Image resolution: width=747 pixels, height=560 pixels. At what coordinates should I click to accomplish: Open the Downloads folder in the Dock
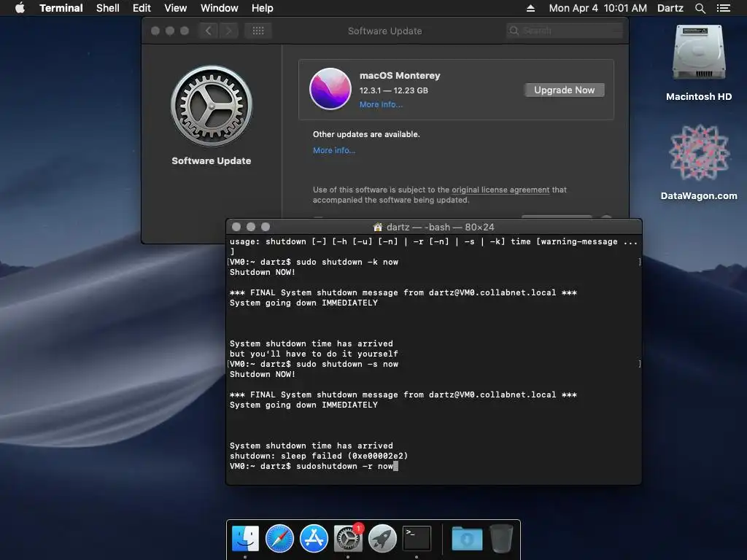(467, 538)
